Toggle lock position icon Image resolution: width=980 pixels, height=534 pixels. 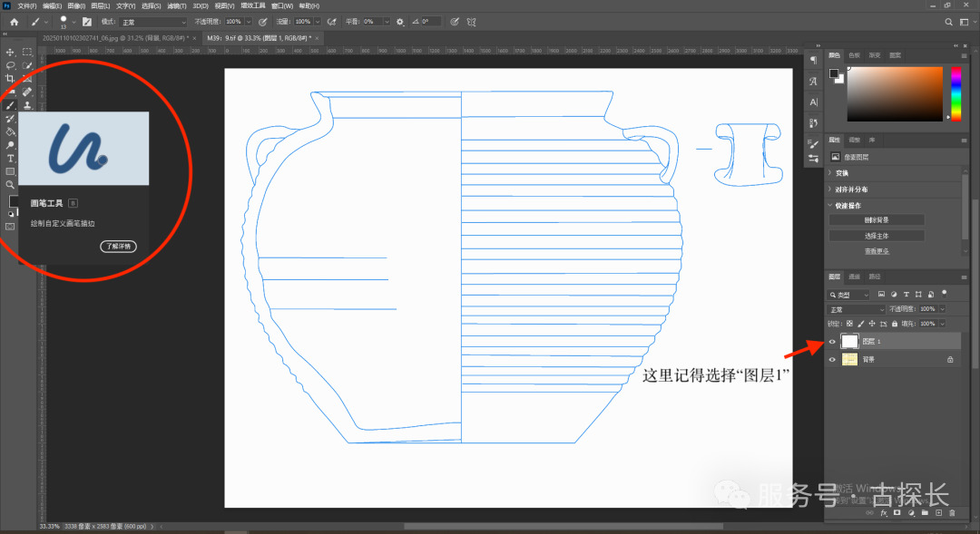(x=872, y=325)
